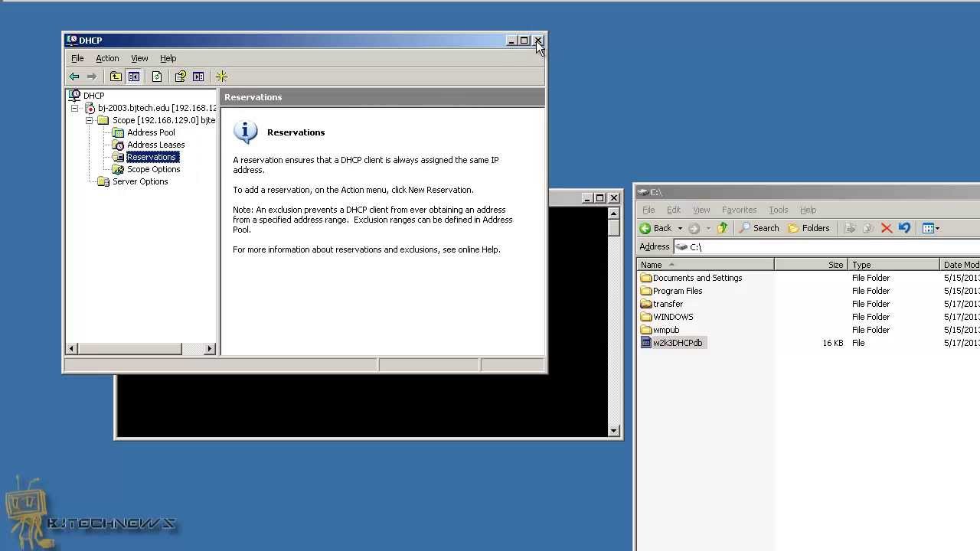Select the Scope Options tree item label
Viewport: 980px width, 551px height.
tap(154, 169)
